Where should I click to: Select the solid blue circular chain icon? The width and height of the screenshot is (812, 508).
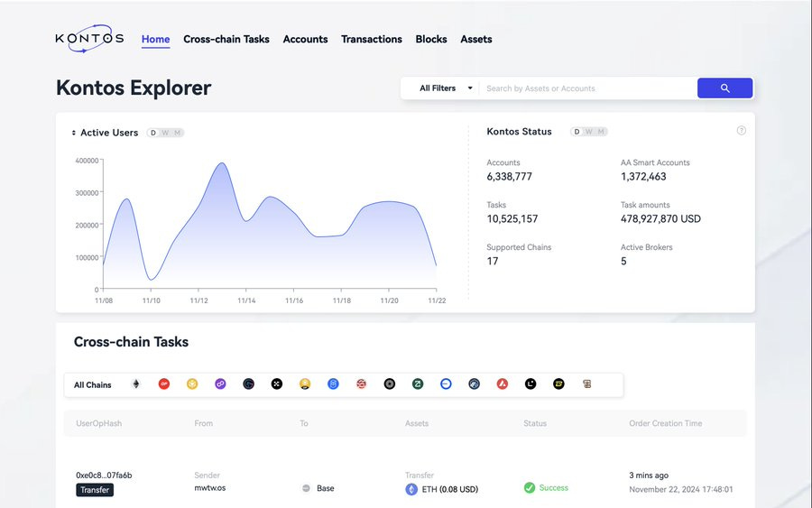pyautogui.click(x=333, y=384)
